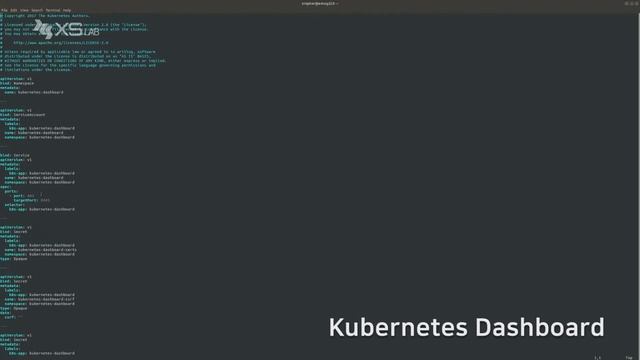Click the 'targetPort: 8443' line
Image resolution: width=640 pixels, height=360 pixels.
32,200
